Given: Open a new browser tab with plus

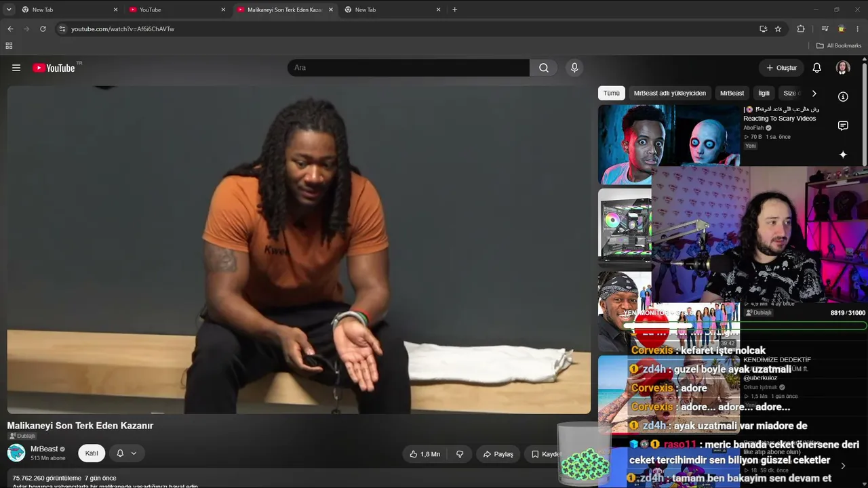Looking at the screenshot, I should coord(454,9).
